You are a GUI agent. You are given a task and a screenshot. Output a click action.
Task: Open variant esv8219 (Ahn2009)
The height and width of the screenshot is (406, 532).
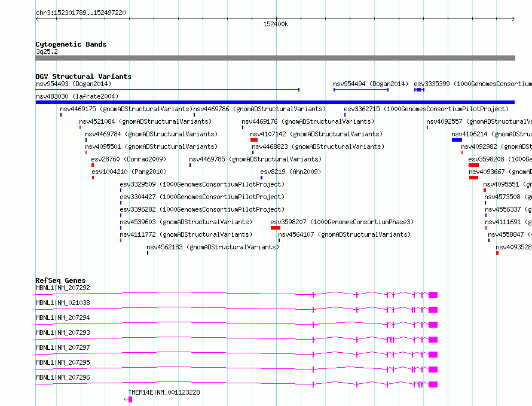click(x=291, y=172)
